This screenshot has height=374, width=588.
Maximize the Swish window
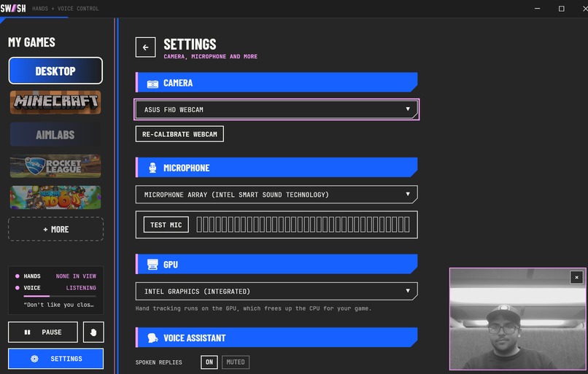point(562,8)
